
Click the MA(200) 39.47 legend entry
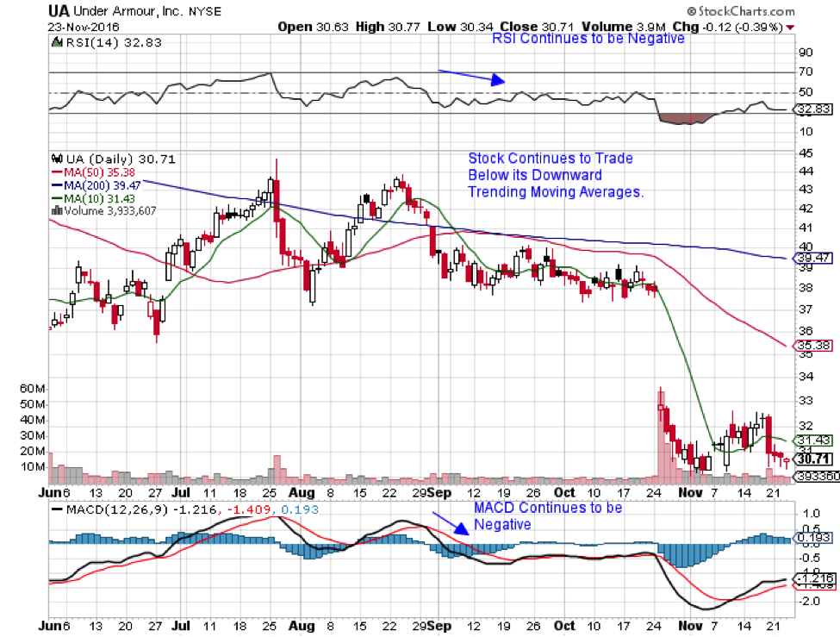point(97,184)
